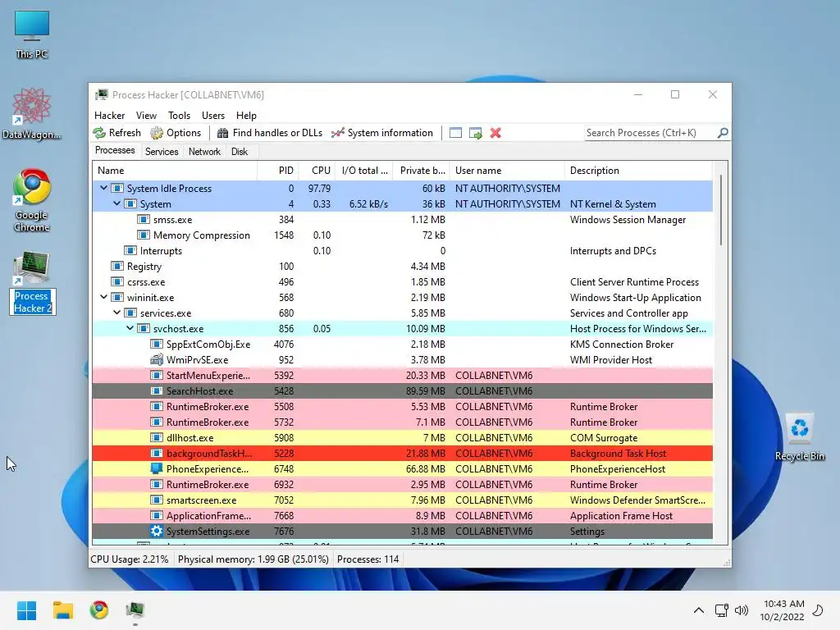Open the Windows Start menu

26,610
